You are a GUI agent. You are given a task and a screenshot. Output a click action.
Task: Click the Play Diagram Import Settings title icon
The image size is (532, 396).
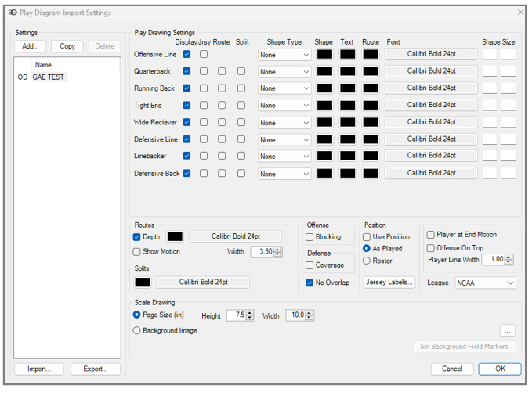13,13
